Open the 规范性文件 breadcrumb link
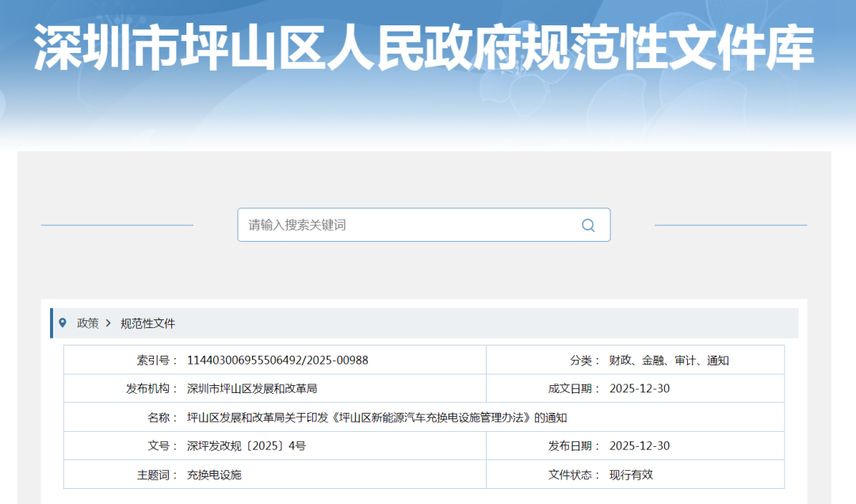This screenshot has height=504, width=856. click(147, 323)
